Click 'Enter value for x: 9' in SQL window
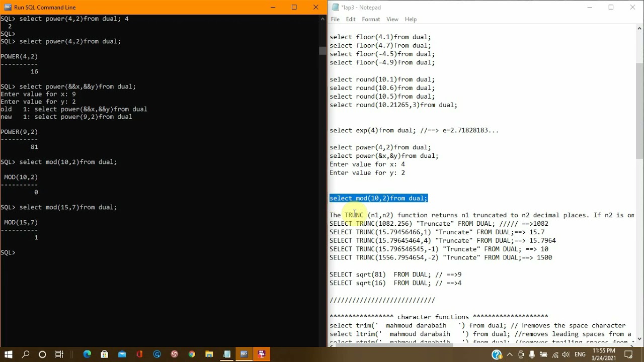 (38, 94)
